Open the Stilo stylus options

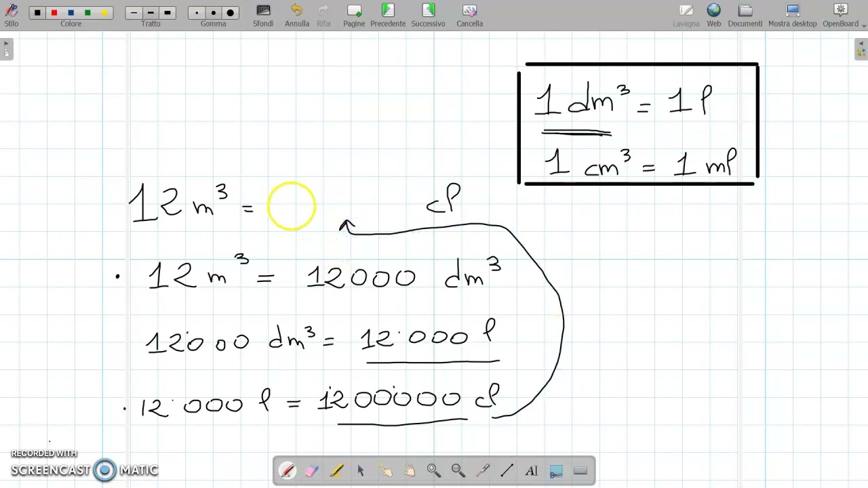coord(12,15)
